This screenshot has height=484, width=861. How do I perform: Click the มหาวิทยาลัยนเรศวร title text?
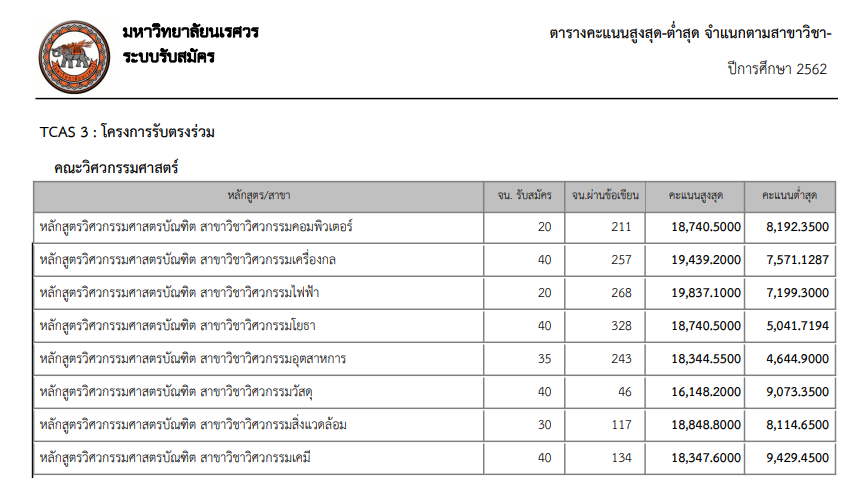pyautogui.click(x=189, y=32)
